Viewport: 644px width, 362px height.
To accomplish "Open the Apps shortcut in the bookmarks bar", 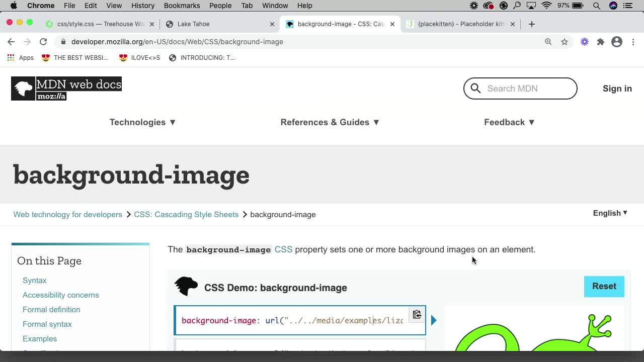I will click(20, 57).
